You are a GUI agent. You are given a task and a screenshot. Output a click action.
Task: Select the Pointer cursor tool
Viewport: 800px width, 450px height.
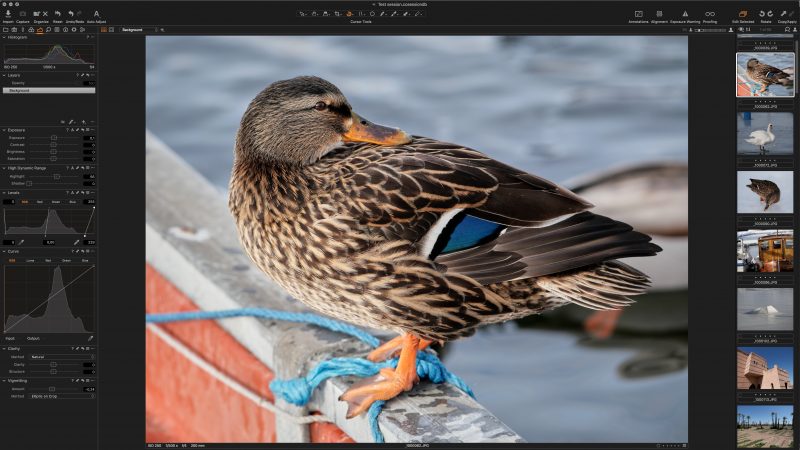(303, 14)
